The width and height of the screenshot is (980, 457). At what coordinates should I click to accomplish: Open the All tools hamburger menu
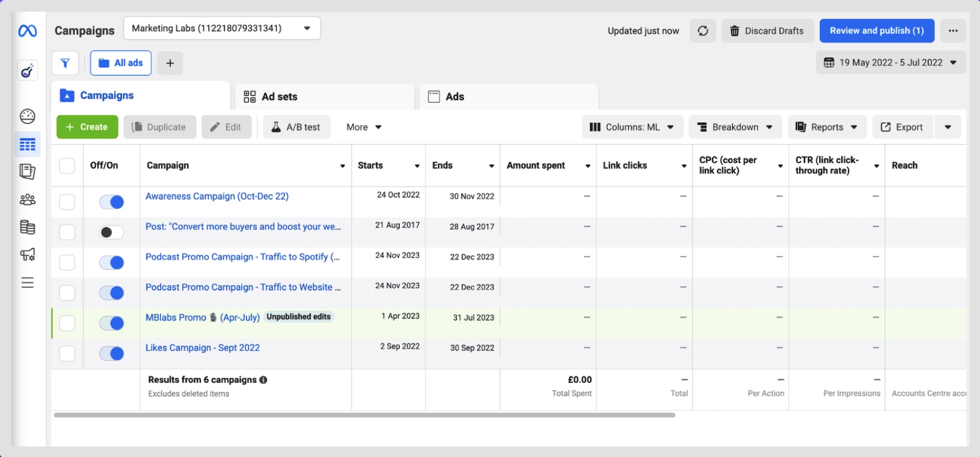pyautogui.click(x=27, y=283)
